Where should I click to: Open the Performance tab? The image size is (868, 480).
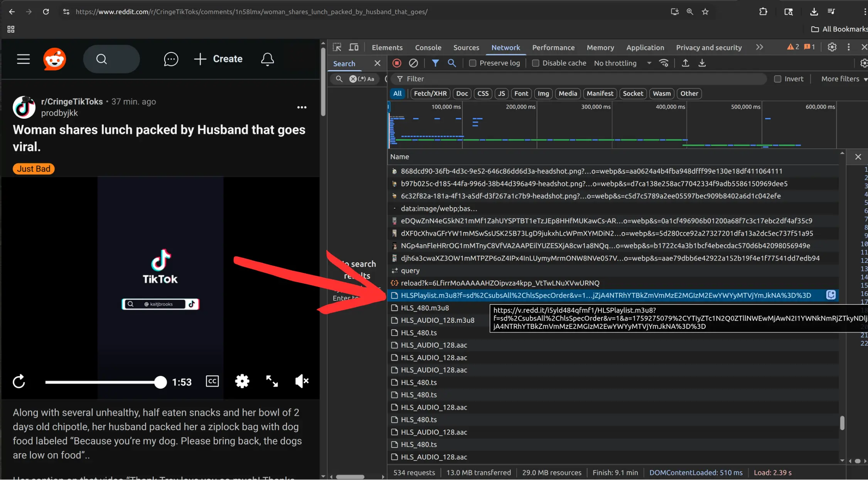(x=553, y=47)
